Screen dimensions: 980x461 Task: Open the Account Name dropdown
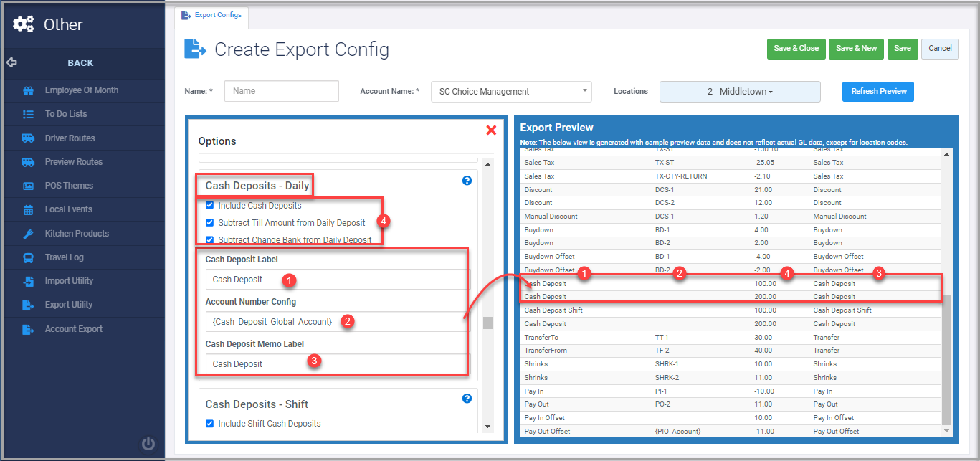click(511, 91)
